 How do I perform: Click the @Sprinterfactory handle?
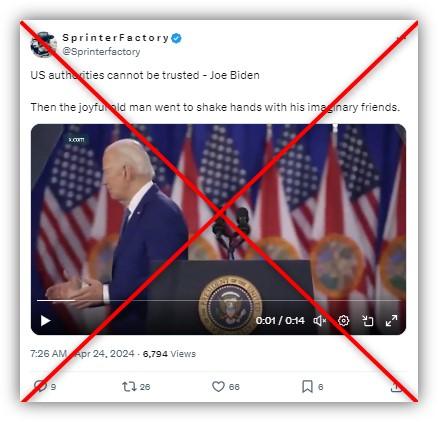point(101,52)
